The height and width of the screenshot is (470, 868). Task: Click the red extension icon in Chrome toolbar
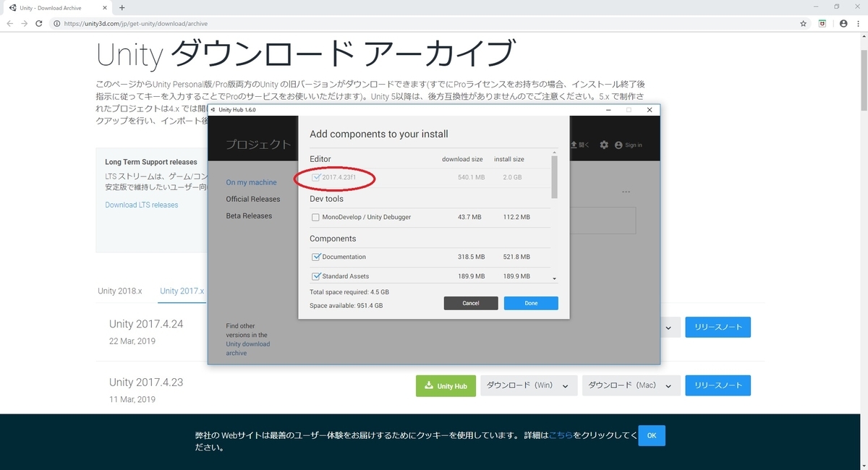(x=823, y=23)
